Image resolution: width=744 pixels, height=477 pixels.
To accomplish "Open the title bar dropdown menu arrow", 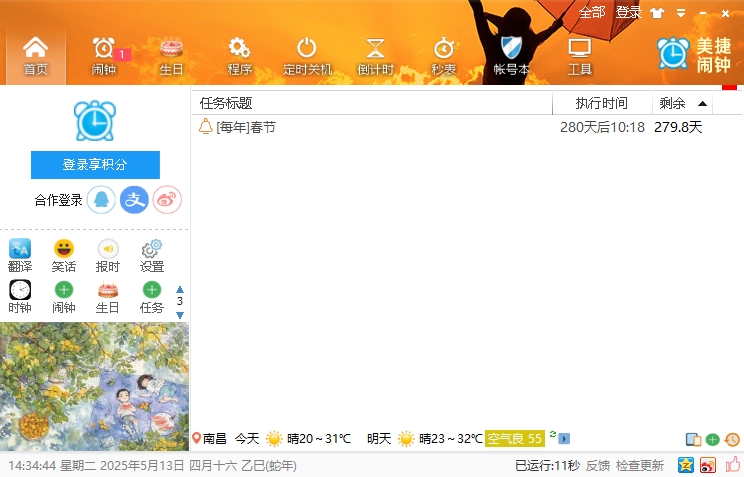I will [681, 14].
